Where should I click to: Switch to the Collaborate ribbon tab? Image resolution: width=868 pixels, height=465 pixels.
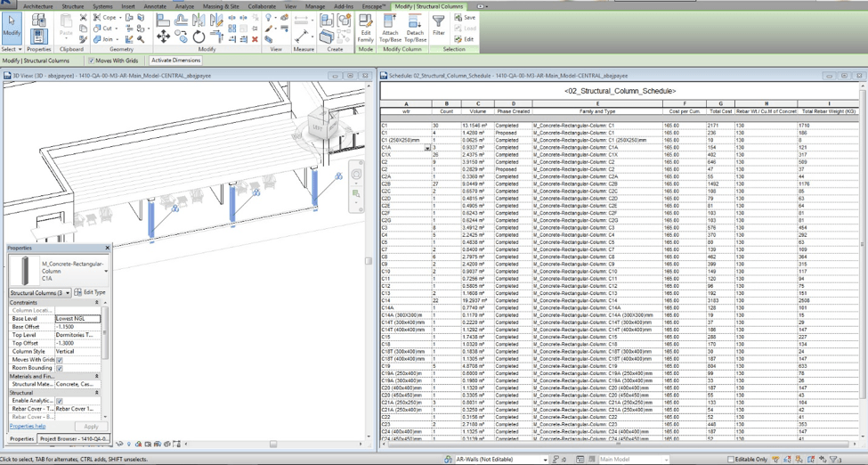point(261,6)
